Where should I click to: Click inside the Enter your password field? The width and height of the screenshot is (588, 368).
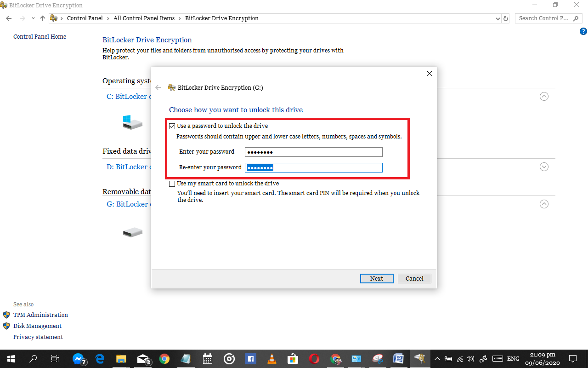click(314, 152)
